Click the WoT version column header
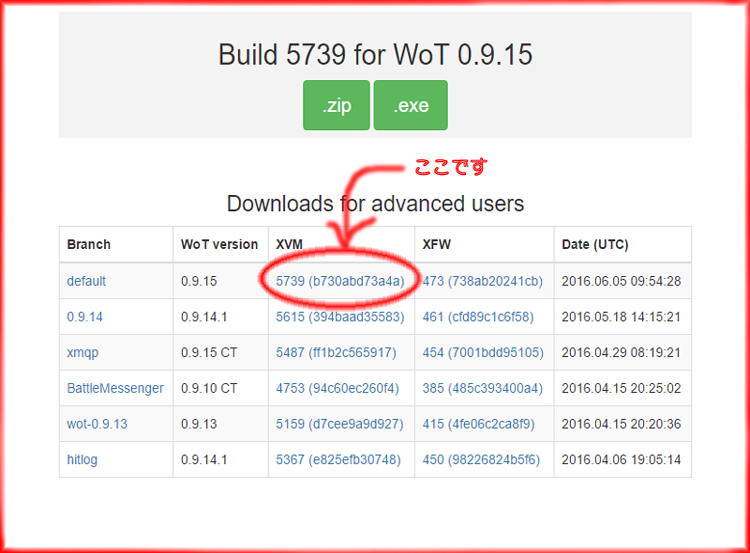 [x=220, y=244]
